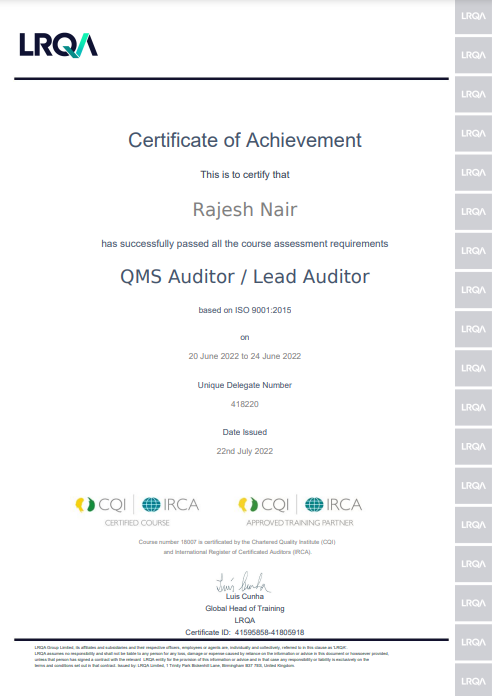Click the 'Unique Delegate Number' label

click(245, 385)
